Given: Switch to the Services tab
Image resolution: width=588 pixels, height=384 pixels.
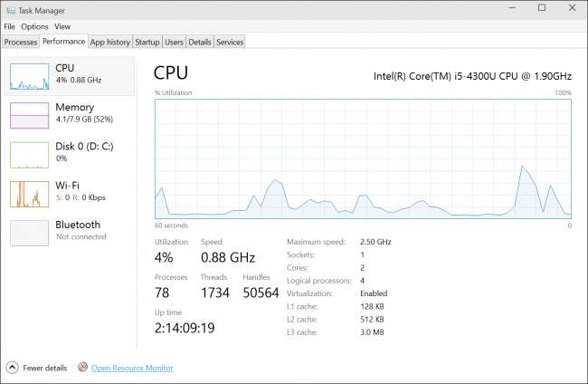Looking at the screenshot, I should (230, 42).
